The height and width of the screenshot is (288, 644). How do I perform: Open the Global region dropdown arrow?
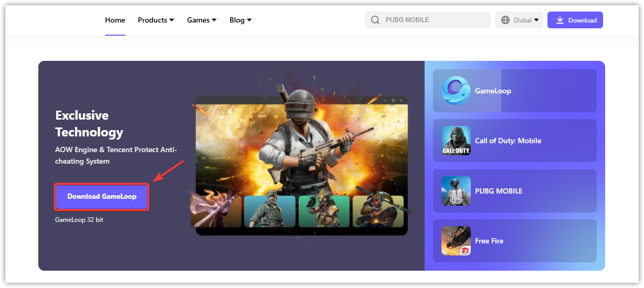point(536,20)
